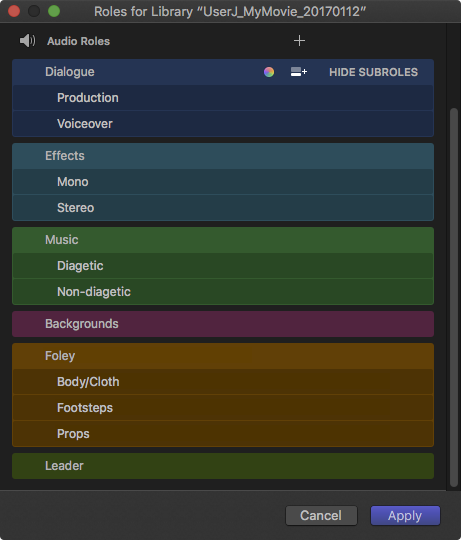Click the Audio Roles speaker icon
Image resolution: width=461 pixels, height=540 pixels.
coord(27,41)
